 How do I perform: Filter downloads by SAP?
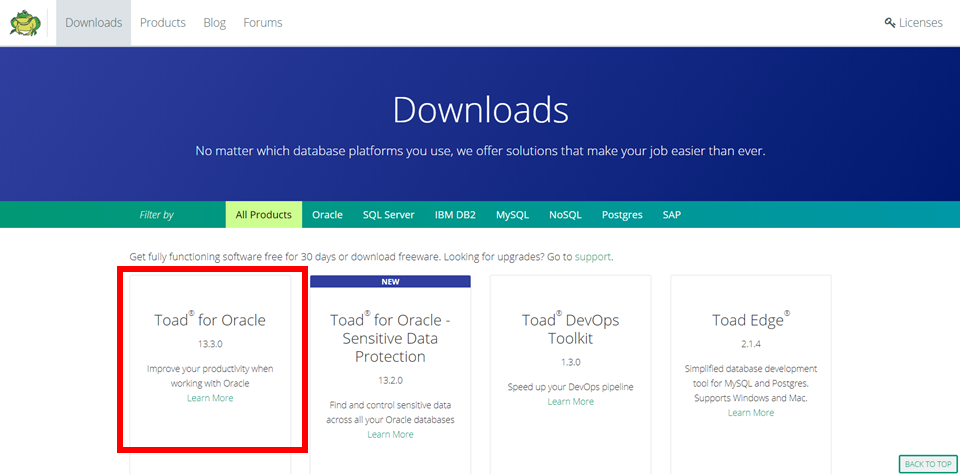tap(672, 215)
